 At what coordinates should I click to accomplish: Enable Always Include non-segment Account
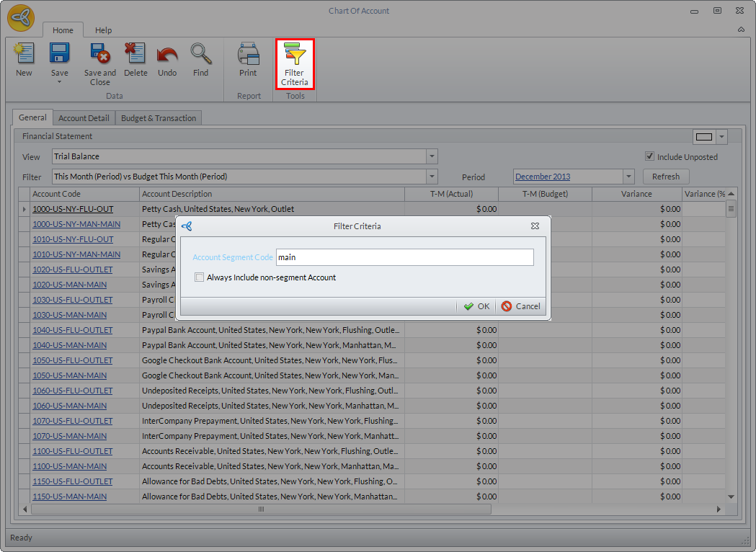click(200, 277)
